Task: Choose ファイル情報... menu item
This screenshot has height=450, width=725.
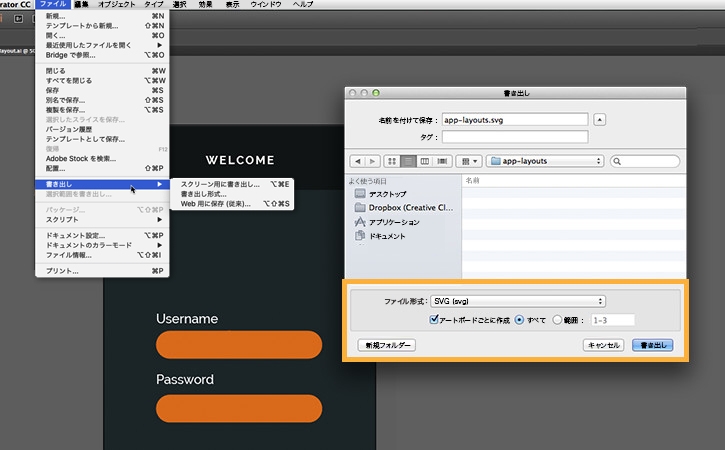Action: click(x=102, y=255)
